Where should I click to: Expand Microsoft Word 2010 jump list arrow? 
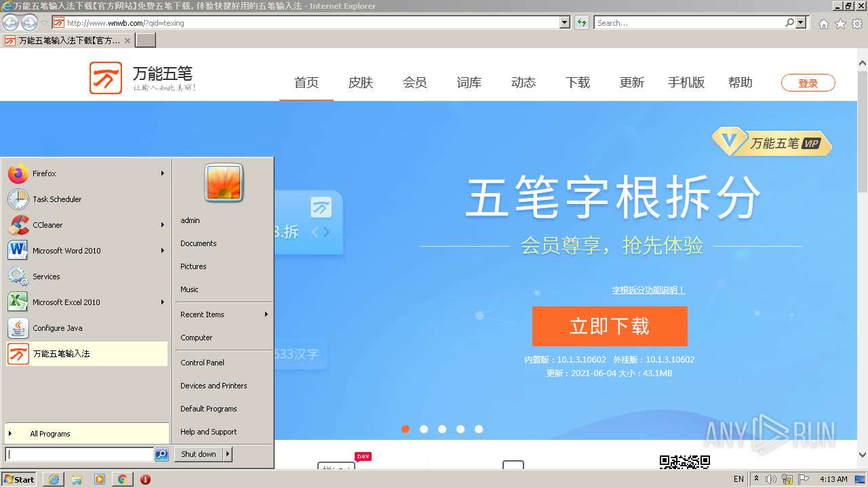coord(163,251)
